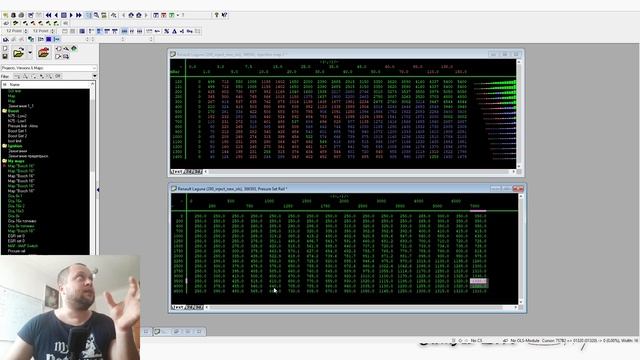The image size is (640, 360).
Task: Click the floppy disk save icon
Action: click(5, 56)
